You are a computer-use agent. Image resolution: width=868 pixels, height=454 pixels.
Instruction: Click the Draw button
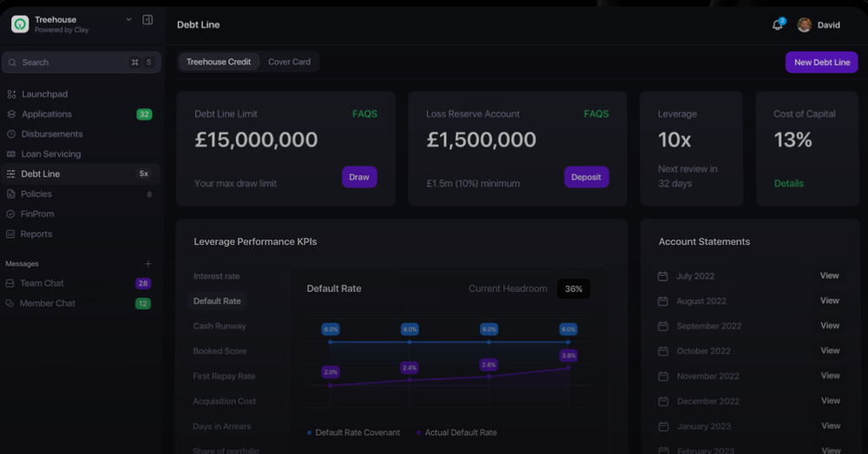point(359,177)
